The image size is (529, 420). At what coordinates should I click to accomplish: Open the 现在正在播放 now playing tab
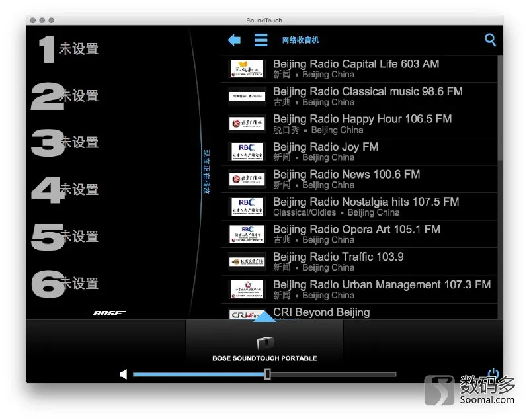pyautogui.click(x=206, y=172)
